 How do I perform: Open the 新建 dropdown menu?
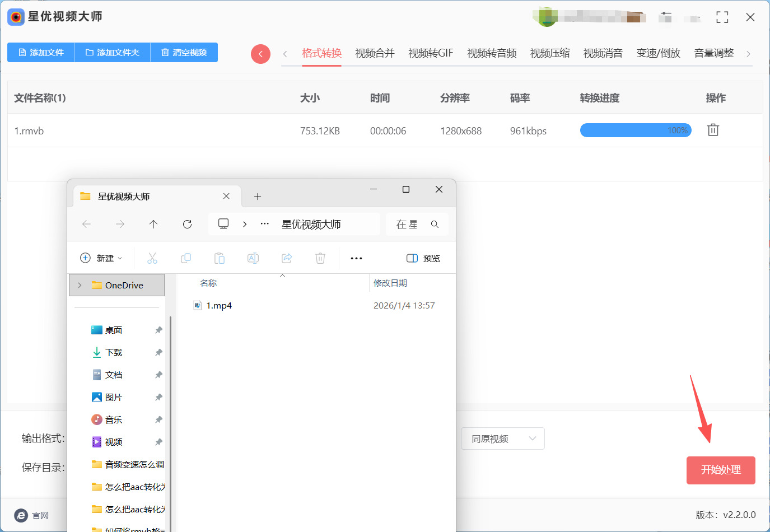(101, 258)
